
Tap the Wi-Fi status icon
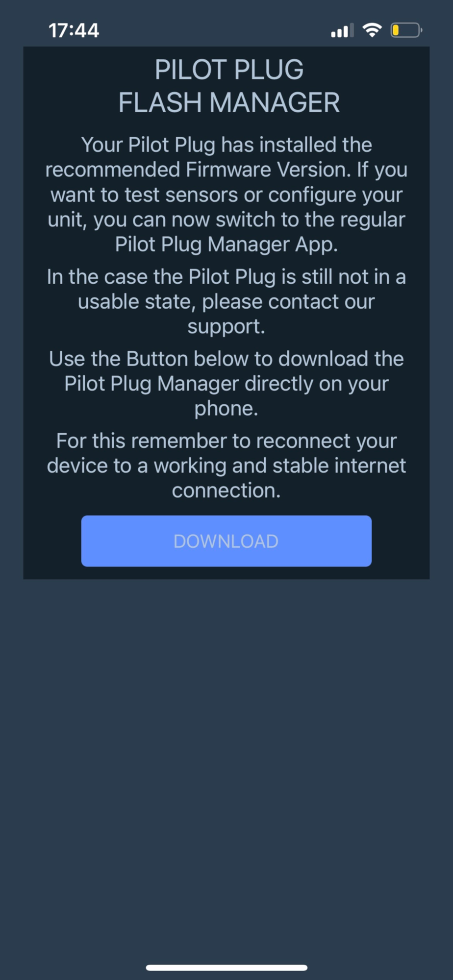(x=372, y=30)
